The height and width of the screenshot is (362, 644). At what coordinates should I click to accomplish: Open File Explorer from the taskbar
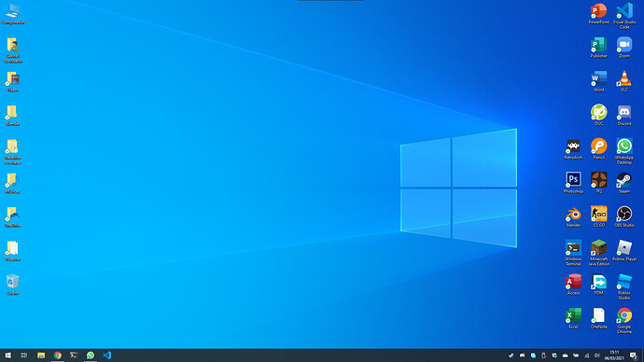click(41, 355)
